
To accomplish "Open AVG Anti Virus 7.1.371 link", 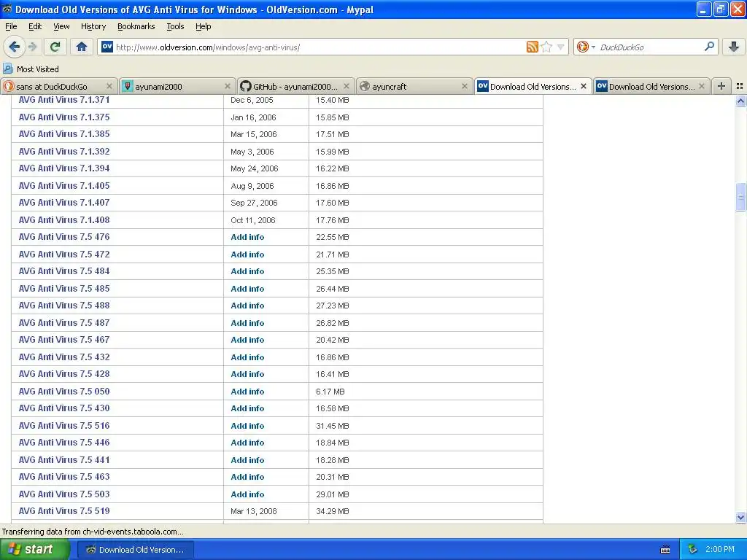I will [64, 99].
